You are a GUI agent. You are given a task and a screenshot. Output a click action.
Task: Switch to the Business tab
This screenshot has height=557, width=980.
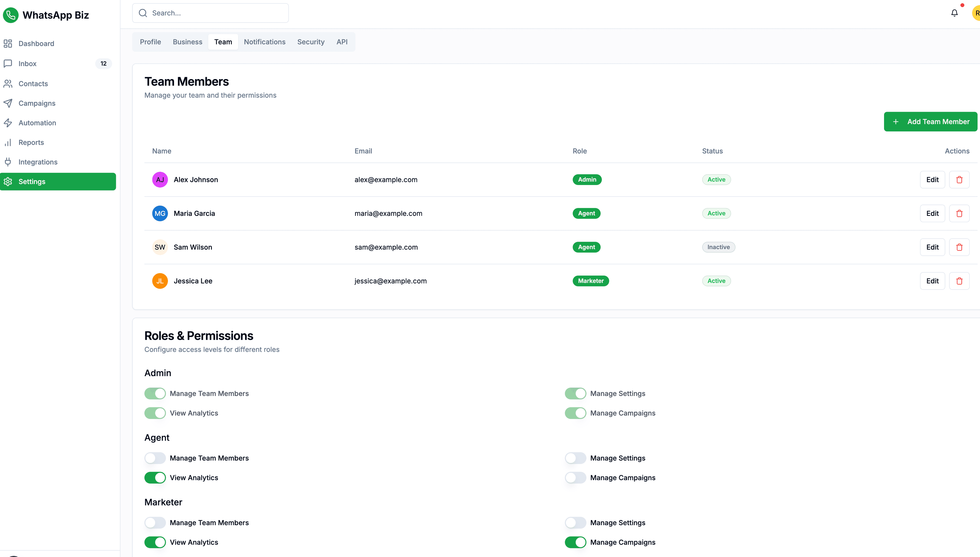pyautogui.click(x=187, y=42)
